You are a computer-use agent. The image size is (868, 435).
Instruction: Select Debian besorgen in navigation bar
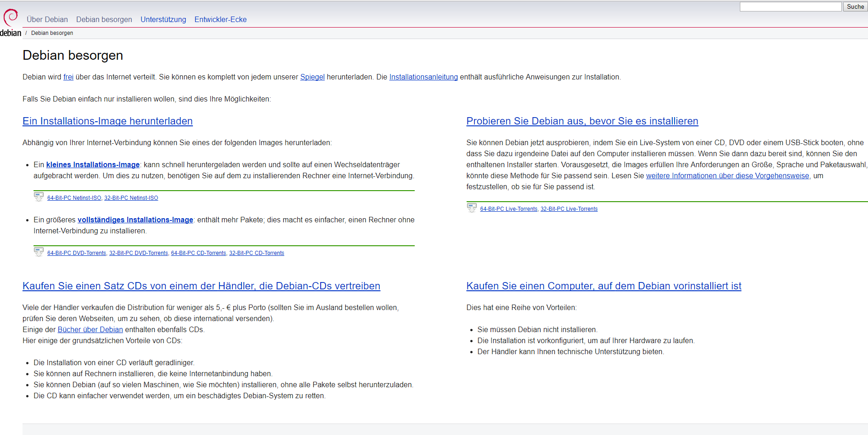[x=104, y=19]
